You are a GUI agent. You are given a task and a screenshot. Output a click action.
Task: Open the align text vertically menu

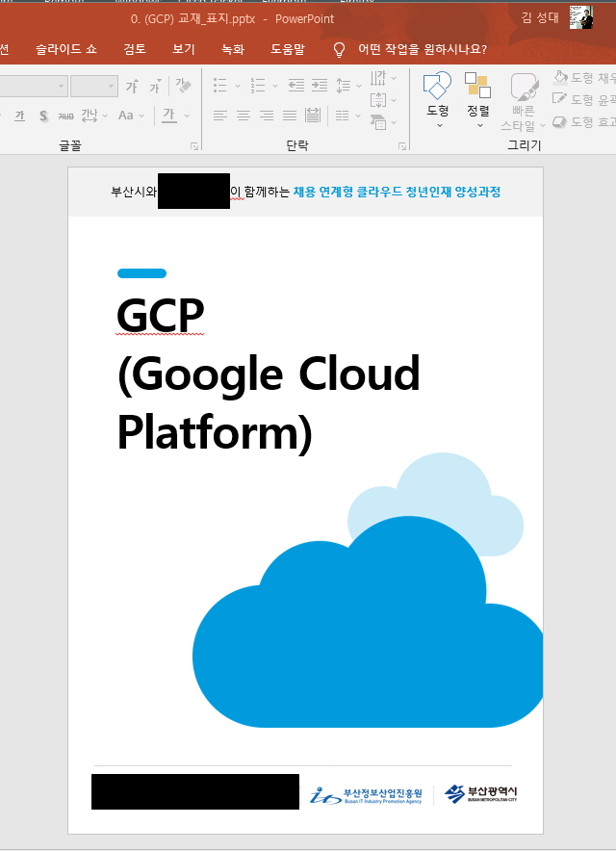pos(383,100)
